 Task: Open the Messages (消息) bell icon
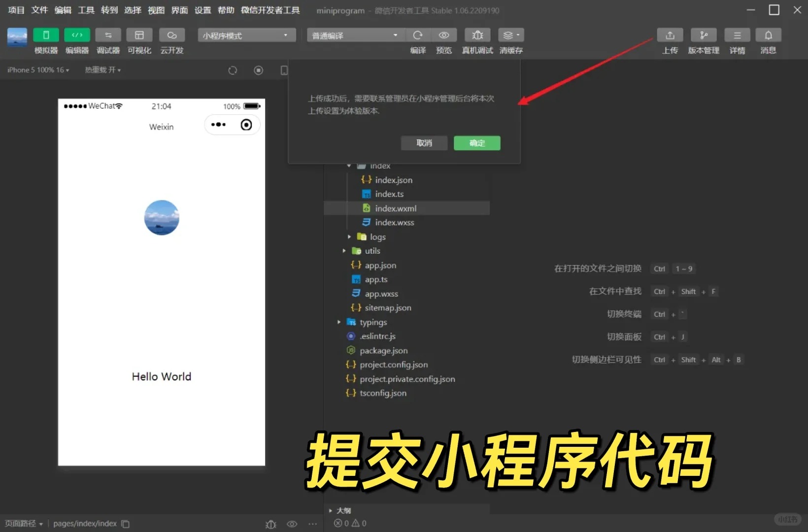point(768,35)
